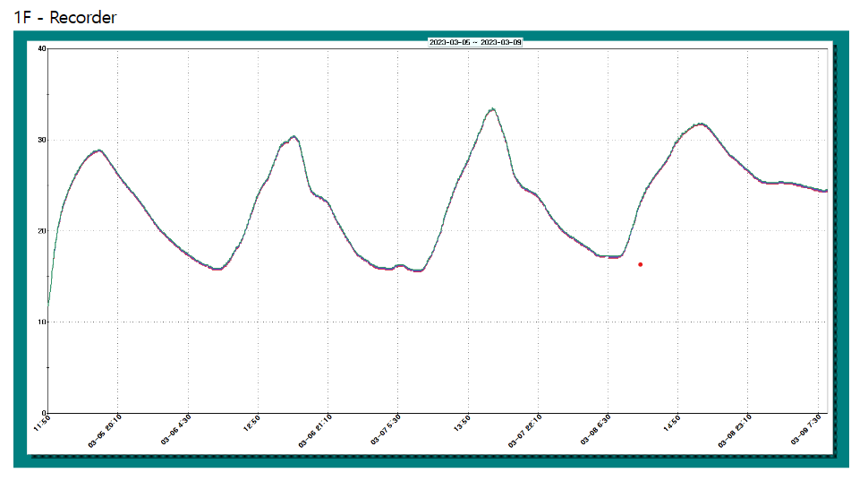868x481 pixels.
Task: Click the isolated red dot marker
Action: 640,264
